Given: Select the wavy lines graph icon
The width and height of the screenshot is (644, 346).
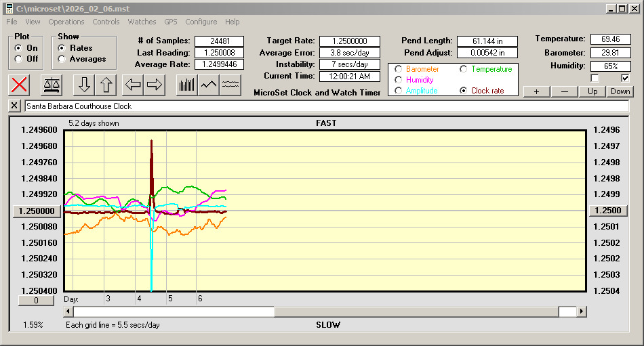Looking at the screenshot, I should pyautogui.click(x=230, y=85).
